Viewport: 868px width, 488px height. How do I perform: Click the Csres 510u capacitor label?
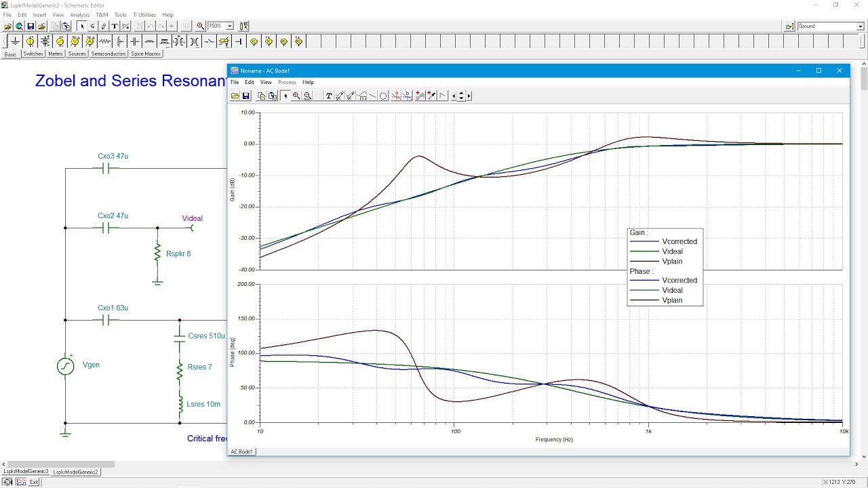coord(206,335)
